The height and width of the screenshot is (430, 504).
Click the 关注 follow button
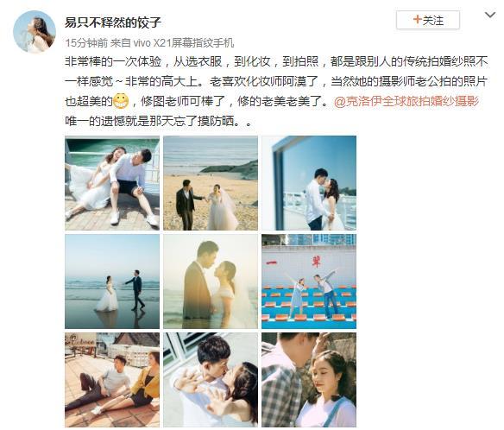coord(427,20)
